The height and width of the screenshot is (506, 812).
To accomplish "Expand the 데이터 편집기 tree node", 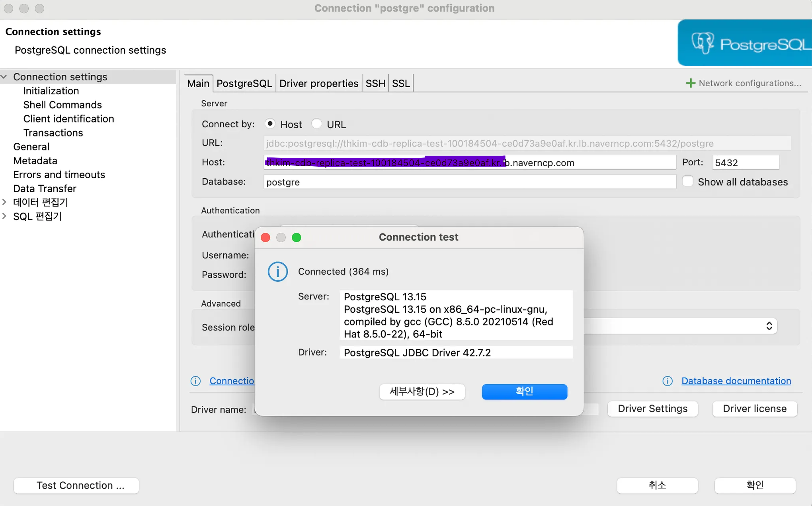I will click(x=4, y=202).
